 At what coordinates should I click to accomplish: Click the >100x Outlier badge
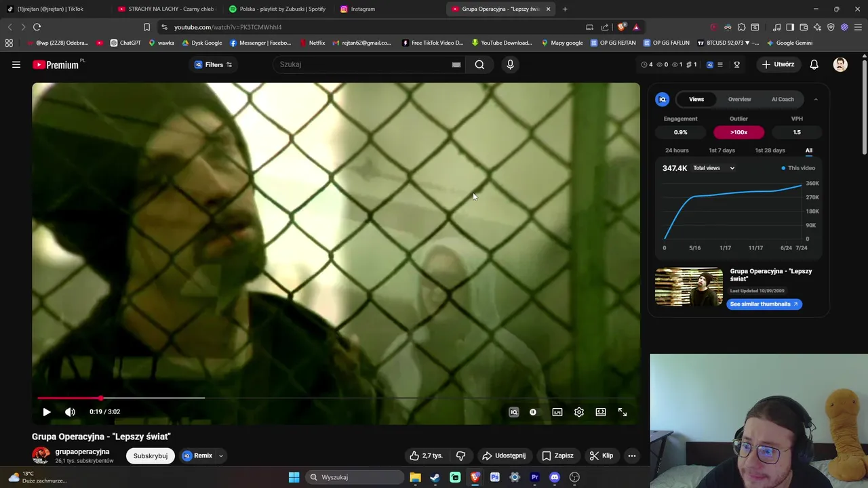click(738, 132)
